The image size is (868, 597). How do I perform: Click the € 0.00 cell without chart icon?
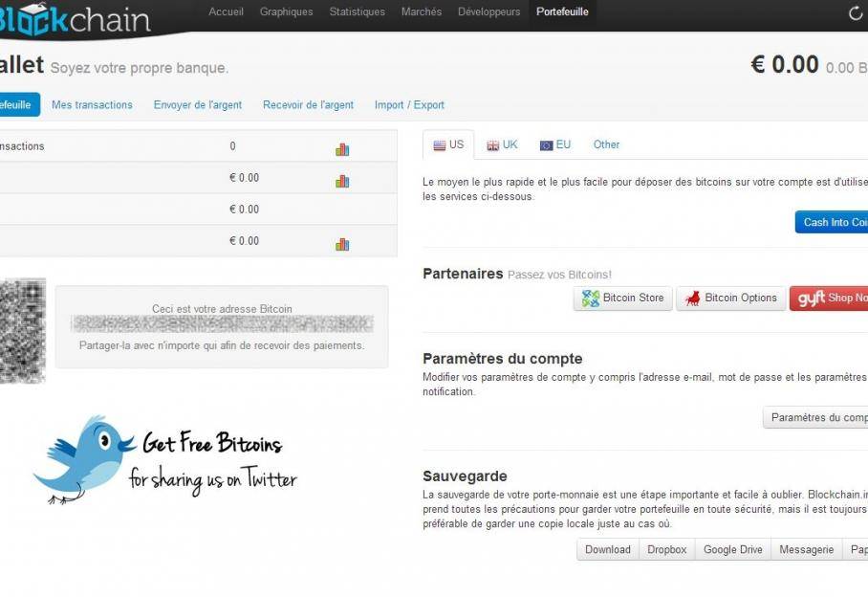[244, 210]
